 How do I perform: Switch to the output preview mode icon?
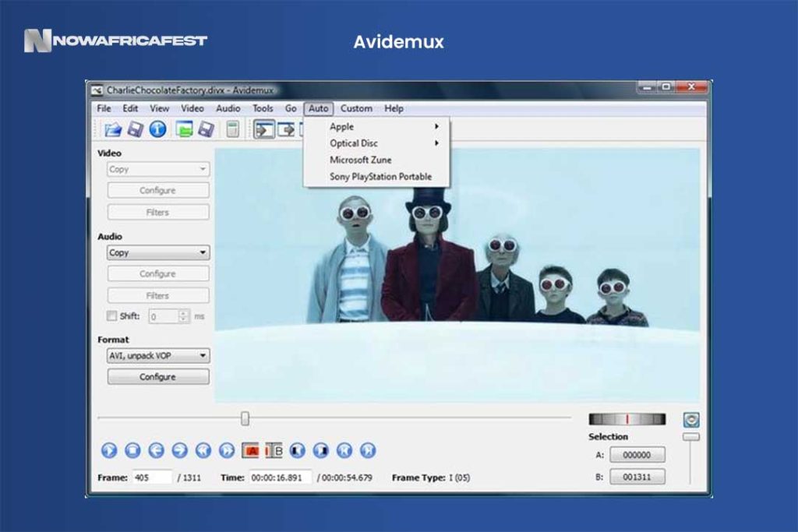click(x=286, y=130)
